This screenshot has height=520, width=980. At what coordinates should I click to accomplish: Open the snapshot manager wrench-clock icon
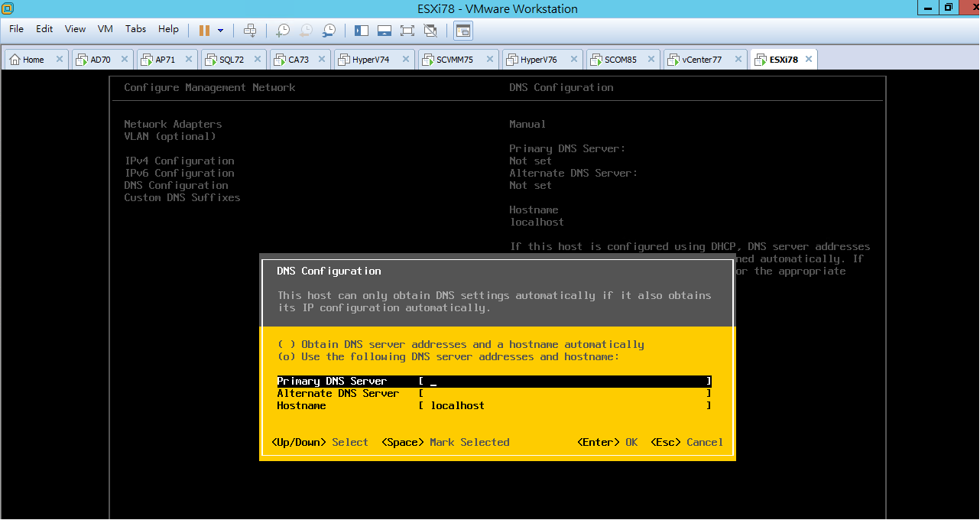tap(329, 30)
